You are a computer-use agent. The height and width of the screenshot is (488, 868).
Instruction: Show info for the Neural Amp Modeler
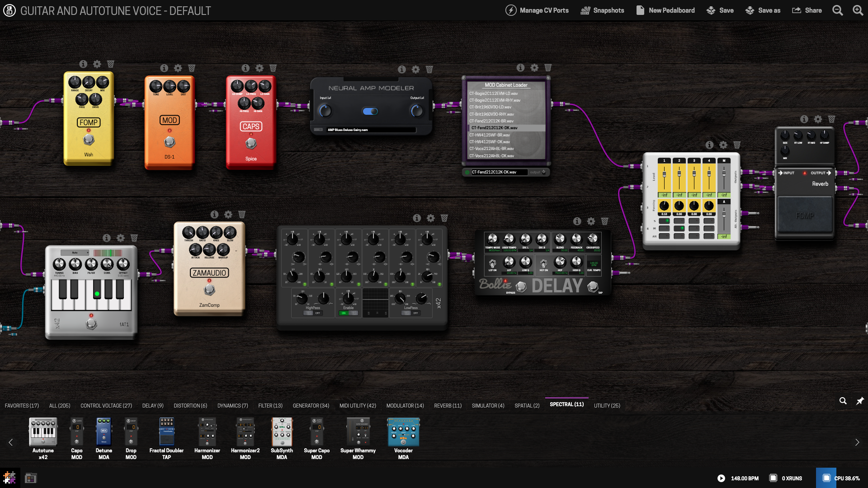click(x=401, y=70)
